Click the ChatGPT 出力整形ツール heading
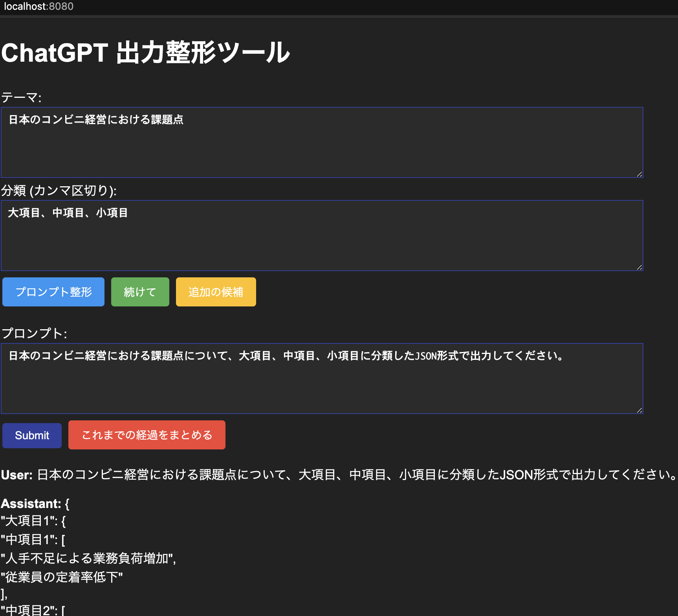Screen dimensions: 678x616 [x=145, y=53]
